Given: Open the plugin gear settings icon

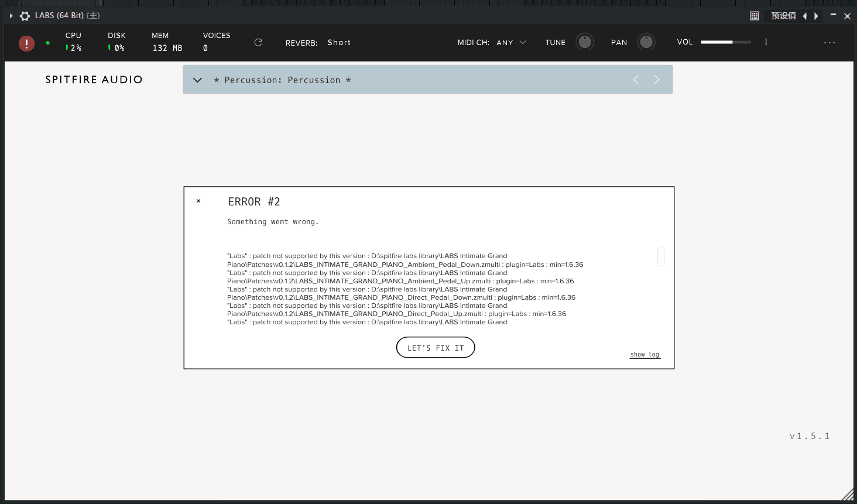Looking at the screenshot, I should coord(25,16).
